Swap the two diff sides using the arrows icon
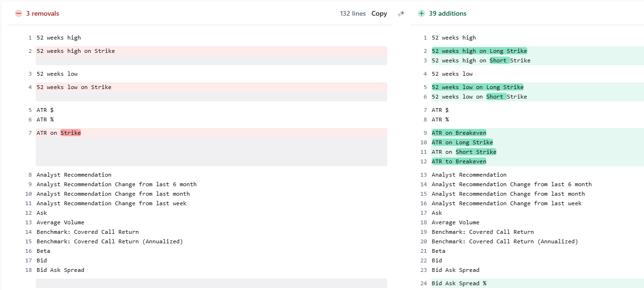 [401, 13]
